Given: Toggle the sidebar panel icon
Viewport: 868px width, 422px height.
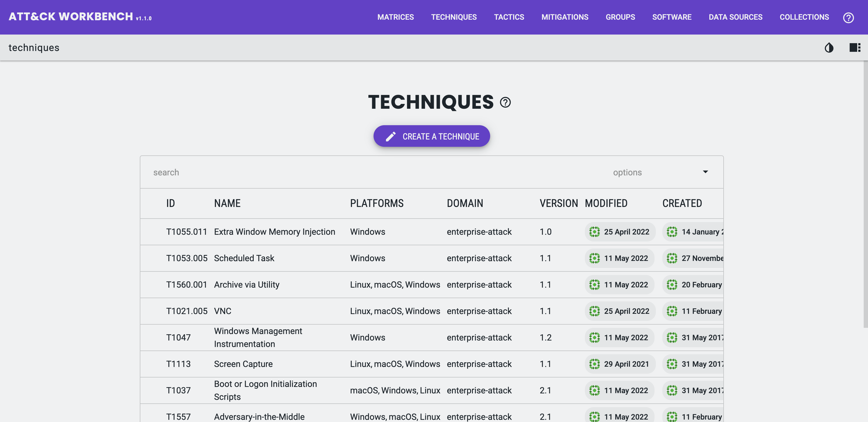Looking at the screenshot, I should [x=855, y=47].
